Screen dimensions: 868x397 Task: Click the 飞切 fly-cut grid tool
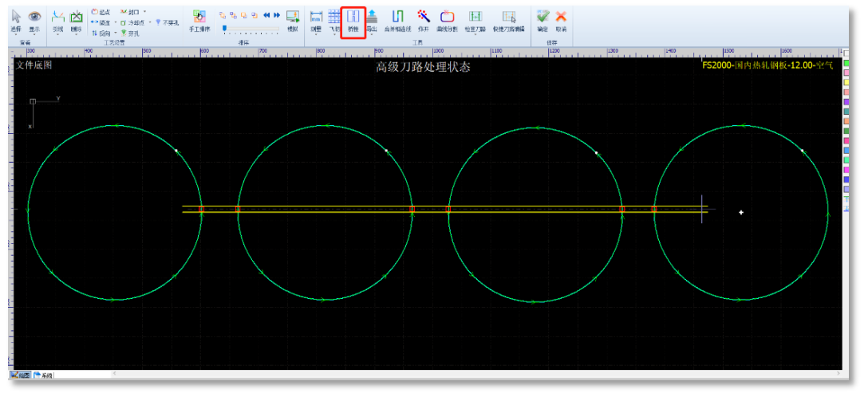pos(334,18)
